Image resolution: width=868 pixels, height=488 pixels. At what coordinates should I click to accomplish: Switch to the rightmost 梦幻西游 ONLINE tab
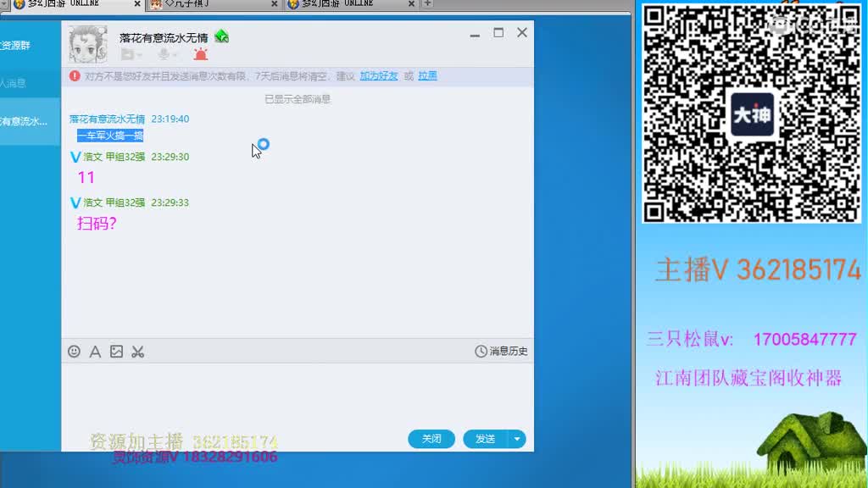pyautogui.click(x=339, y=4)
